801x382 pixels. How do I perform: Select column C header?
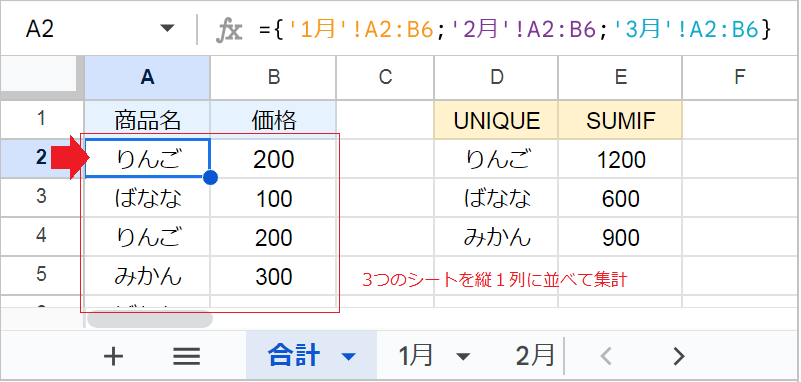[x=385, y=77]
